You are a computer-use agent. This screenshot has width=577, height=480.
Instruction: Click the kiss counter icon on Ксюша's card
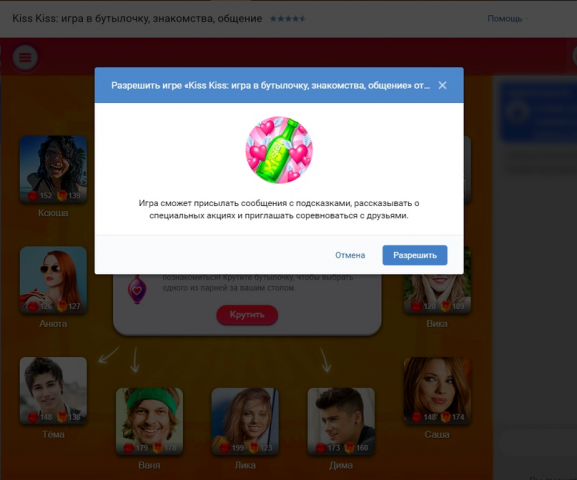33,195
